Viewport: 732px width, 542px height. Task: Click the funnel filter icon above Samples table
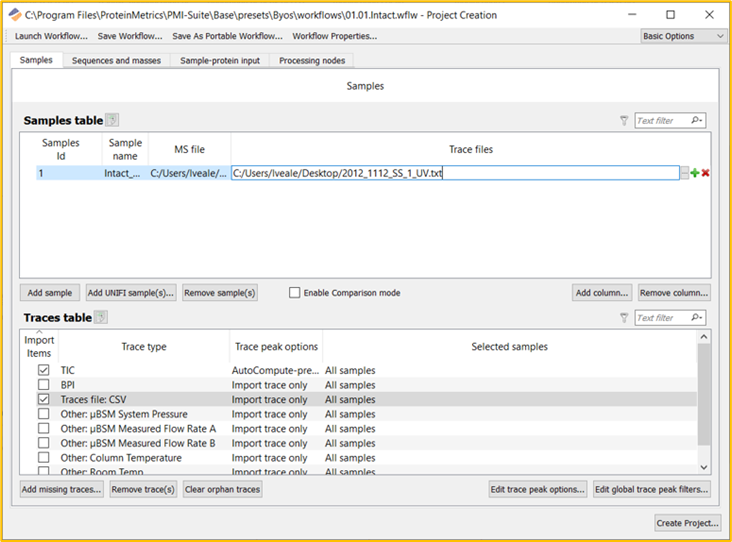click(624, 121)
